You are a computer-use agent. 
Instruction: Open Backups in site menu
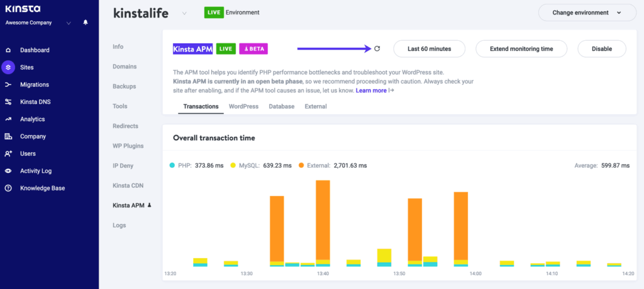click(124, 86)
